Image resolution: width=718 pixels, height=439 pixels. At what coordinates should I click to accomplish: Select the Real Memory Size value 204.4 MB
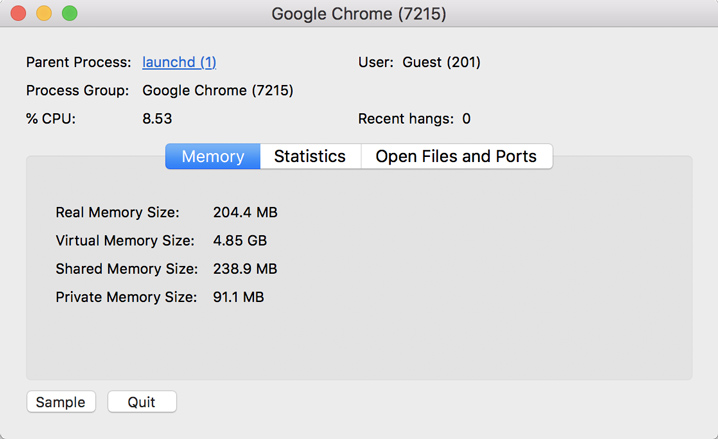click(245, 212)
